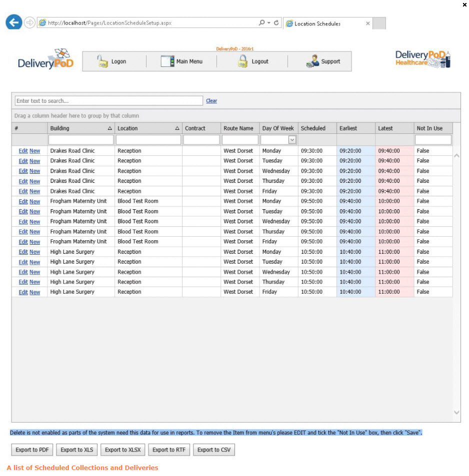
Task: Click the Logon padlock icon
Action: pos(102,61)
